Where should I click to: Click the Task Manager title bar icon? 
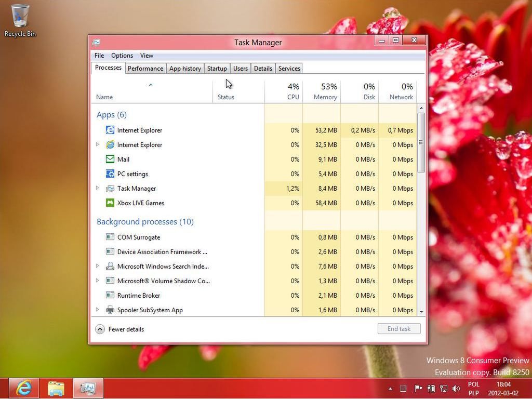[96, 43]
